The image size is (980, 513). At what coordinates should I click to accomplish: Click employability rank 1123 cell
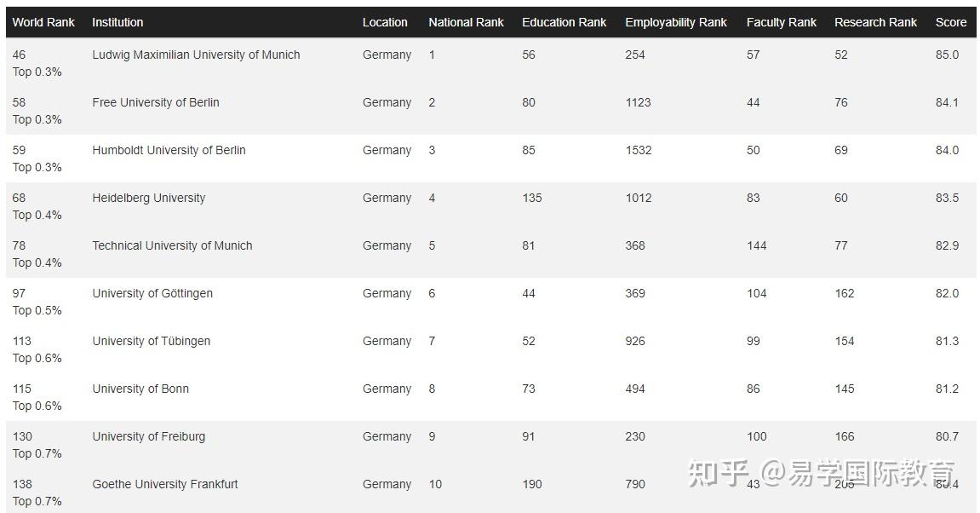coord(638,102)
